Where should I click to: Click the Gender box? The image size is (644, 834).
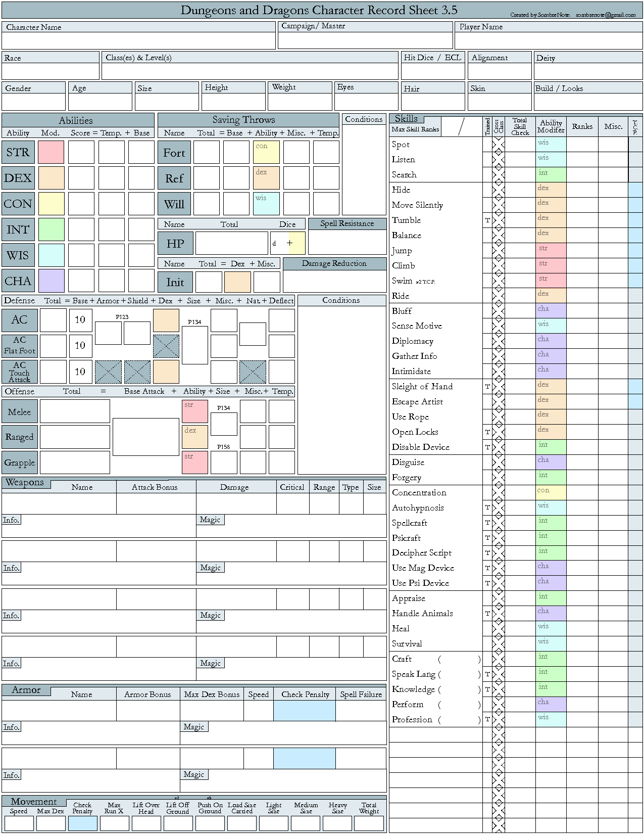click(x=34, y=102)
